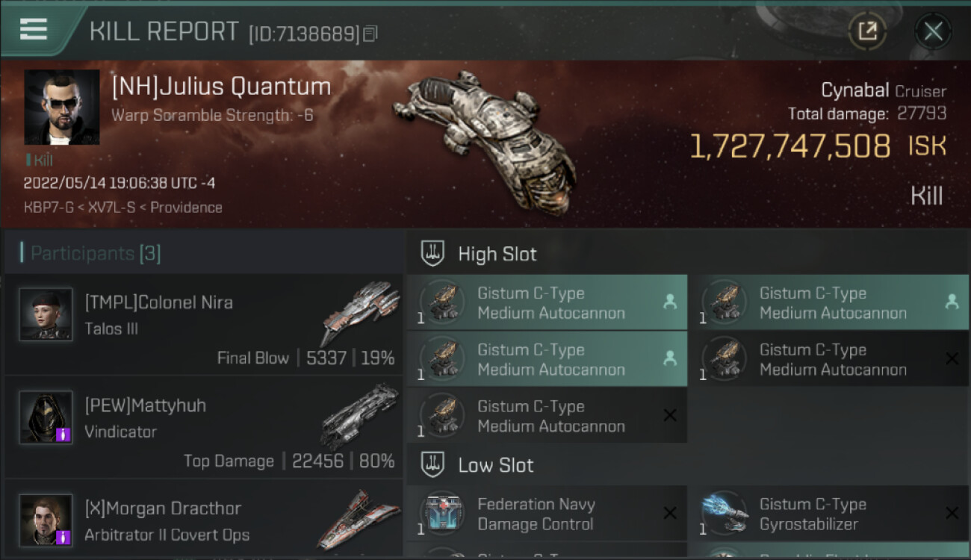Open Mattyhuh's character portrait
The height and width of the screenshot is (560, 971).
pos(46,417)
